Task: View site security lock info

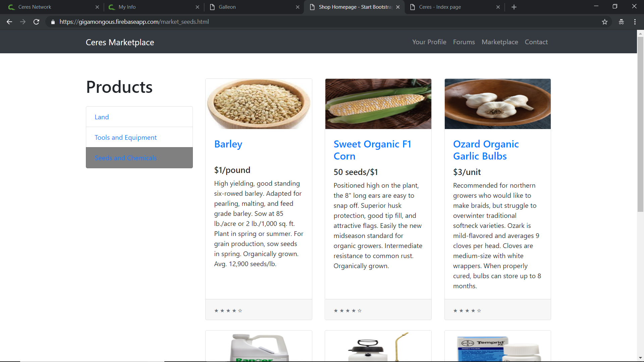Action: [x=53, y=22]
